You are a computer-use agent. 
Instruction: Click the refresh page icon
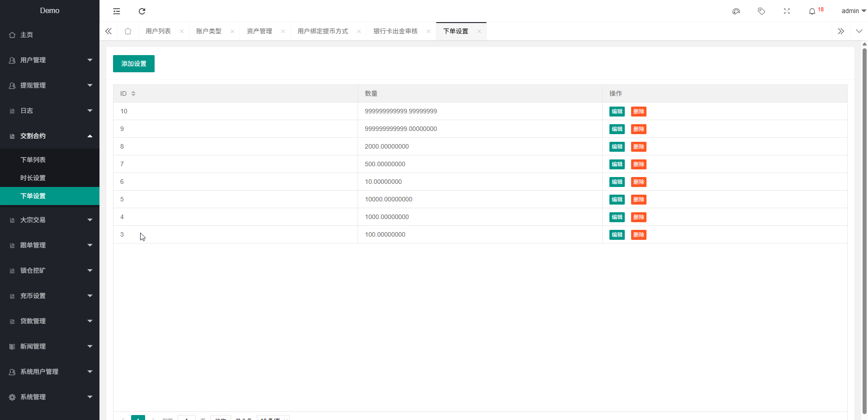(142, 11)
